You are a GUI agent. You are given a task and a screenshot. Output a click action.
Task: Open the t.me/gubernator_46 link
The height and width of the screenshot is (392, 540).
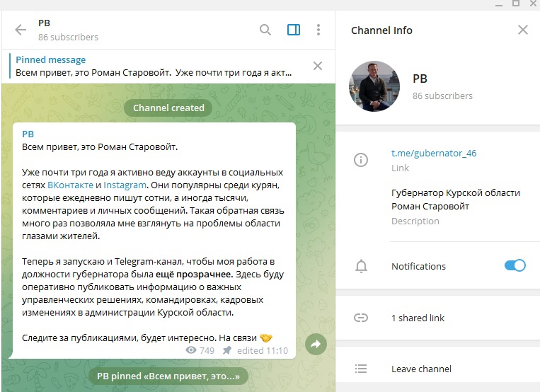(434, 153)
